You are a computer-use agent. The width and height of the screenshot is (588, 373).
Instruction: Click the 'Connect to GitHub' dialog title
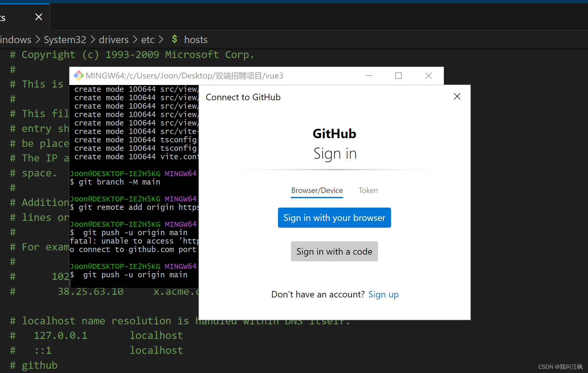[243, 97]
